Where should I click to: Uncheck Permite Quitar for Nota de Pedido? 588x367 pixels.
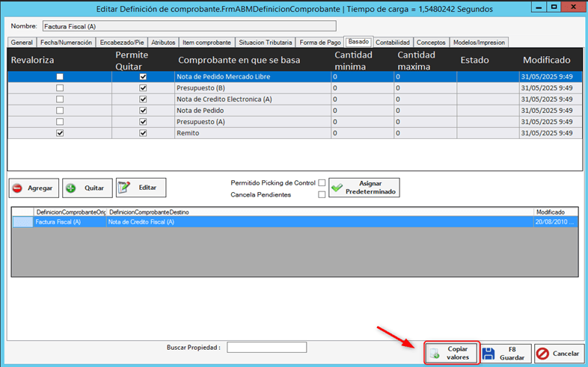[x=143, y=111]
